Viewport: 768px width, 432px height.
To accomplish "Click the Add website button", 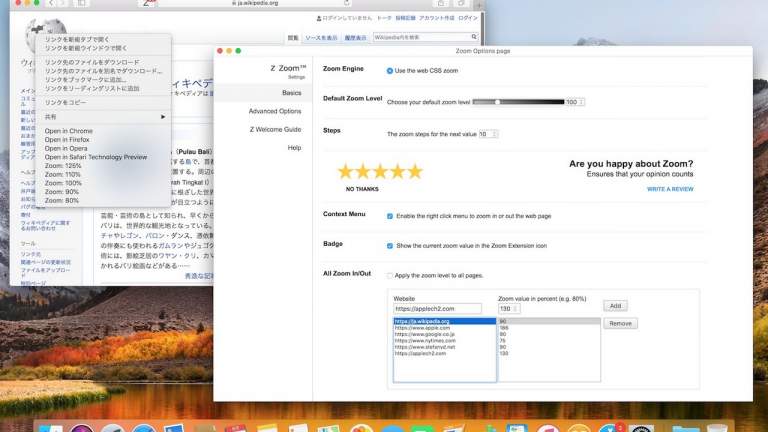I will [x=615, y=306].
